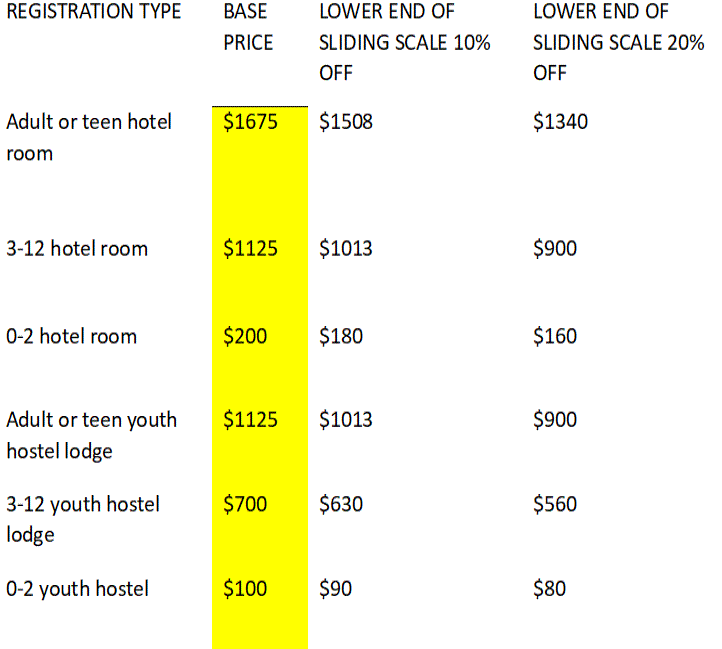722x649 pixels.
Task: Click the $160 price value
Action: (555, 336)
